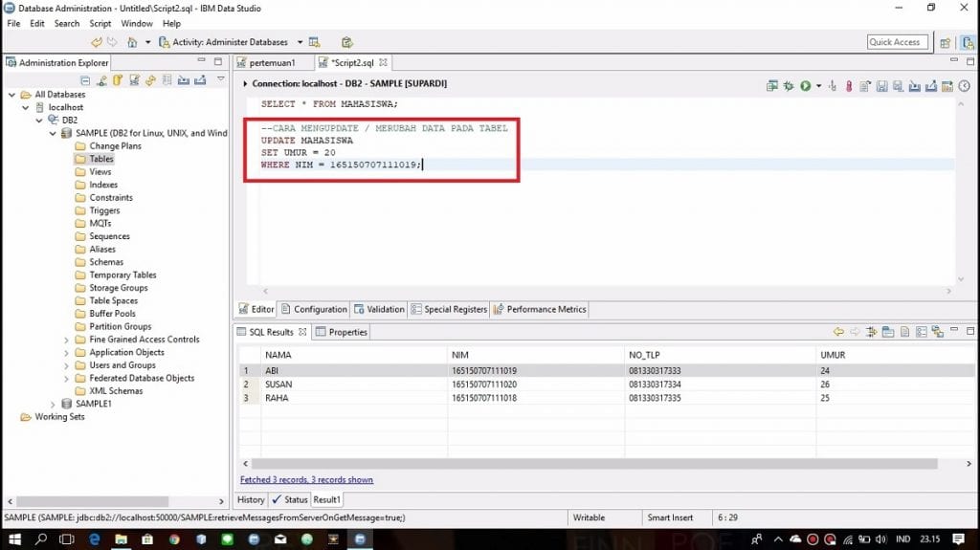Click the thermometer icon in the editor toolbar
The width and height of the screenshot is (980, 550).
tap(849, 86)
